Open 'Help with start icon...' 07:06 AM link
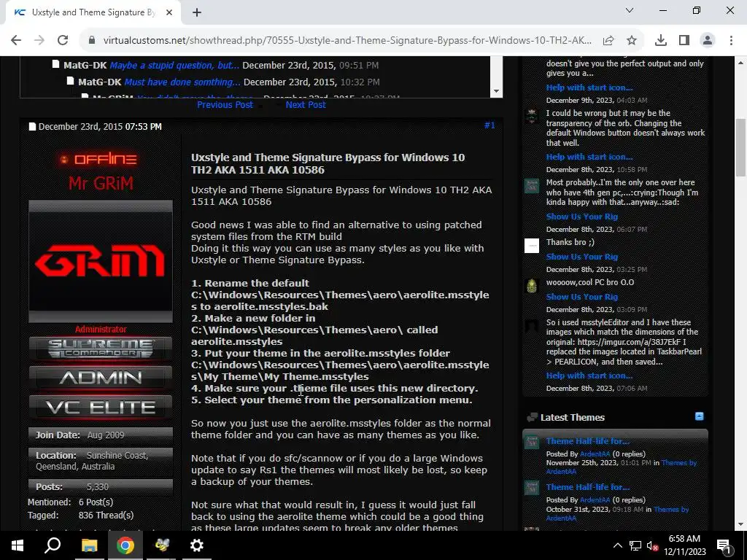 click(x=589, y=376)
